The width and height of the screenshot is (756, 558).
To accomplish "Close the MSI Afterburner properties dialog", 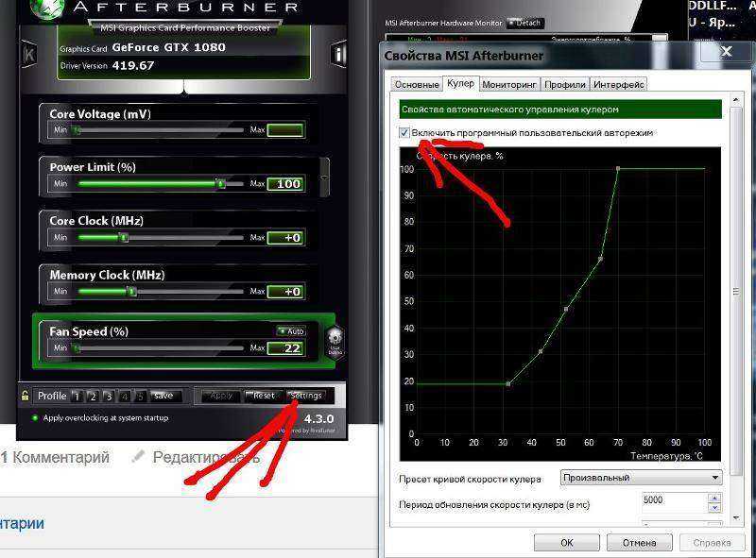I will 726,51.
